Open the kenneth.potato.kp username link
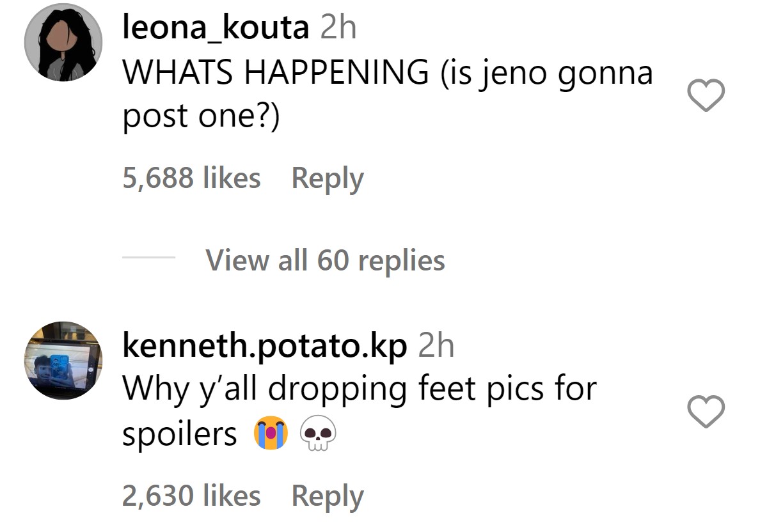Image resolution: width=760 pixels, height=532 pixels. point(264,346)
